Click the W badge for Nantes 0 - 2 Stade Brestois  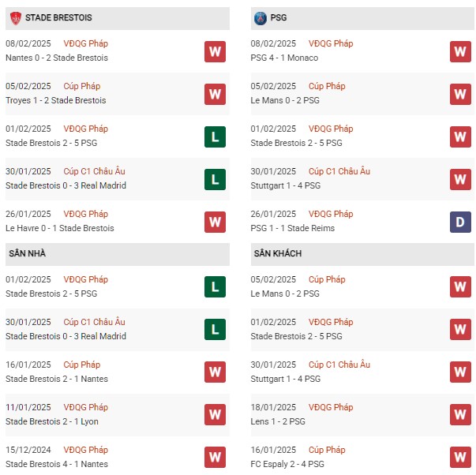(x=215, y=51)
